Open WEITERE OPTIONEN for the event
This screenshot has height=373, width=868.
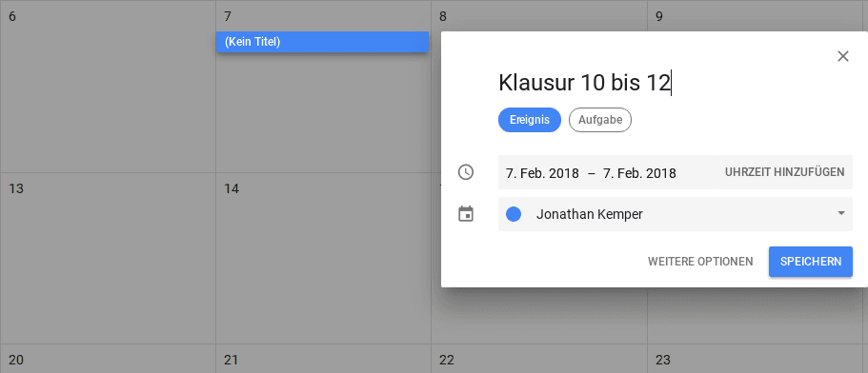[700, 262]
